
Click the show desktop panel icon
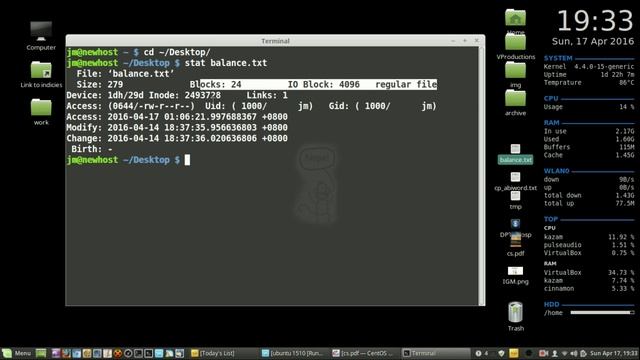point(41,353)
